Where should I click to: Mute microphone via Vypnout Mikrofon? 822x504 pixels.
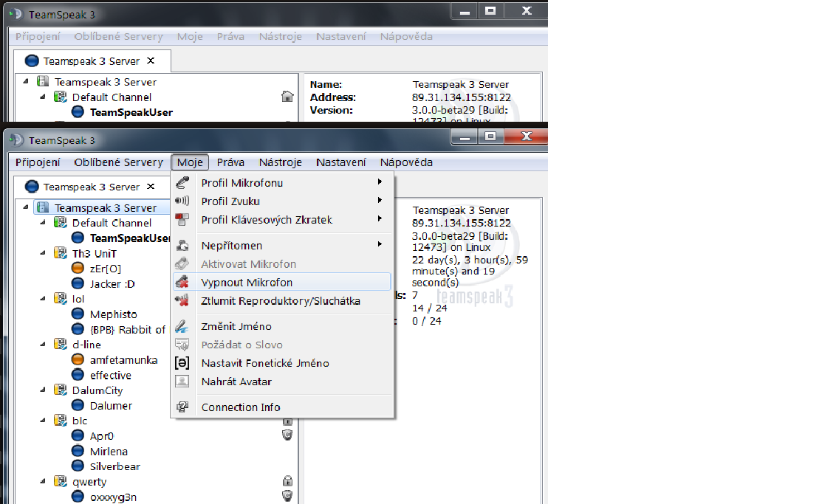click(247, 283)
